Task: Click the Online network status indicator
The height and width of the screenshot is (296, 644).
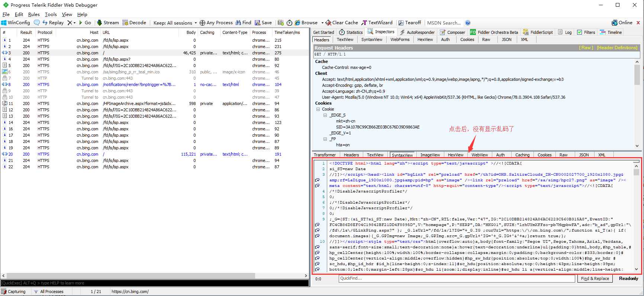Action: (622, 23)
